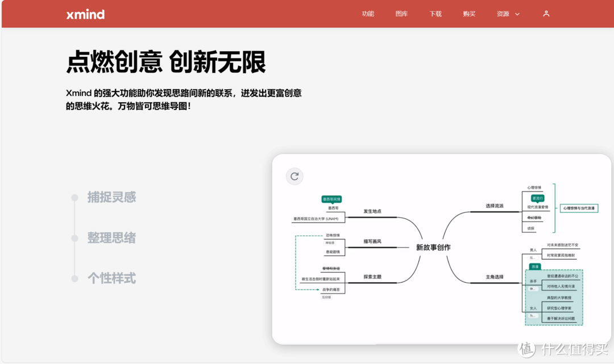614x364 pixels.
Task: Click the xmind logo in header
Action: (85, 14)
